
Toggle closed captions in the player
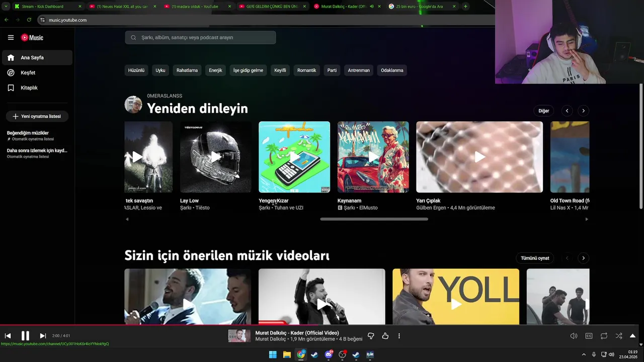coord(589,336)
